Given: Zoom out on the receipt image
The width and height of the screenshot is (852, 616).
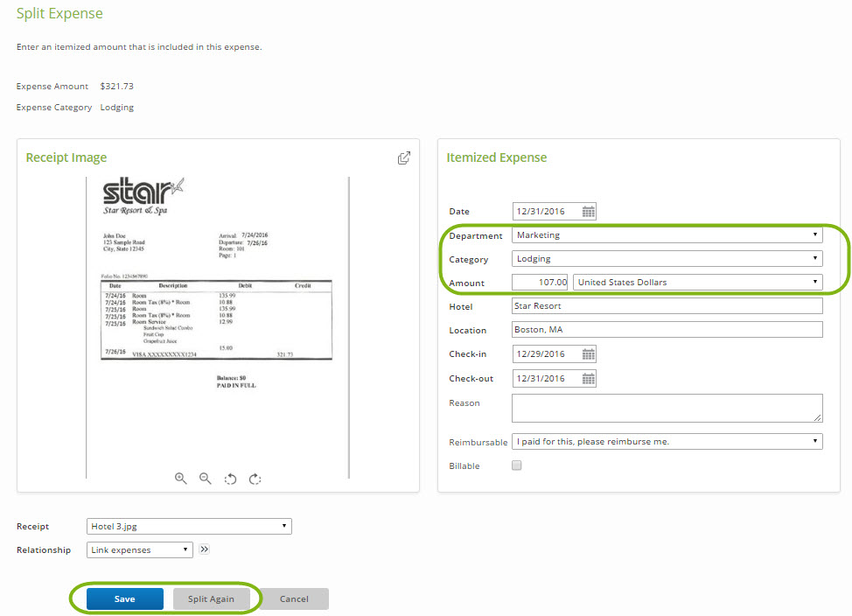Looking at the screenshot, I should click(x=205, y=479).
